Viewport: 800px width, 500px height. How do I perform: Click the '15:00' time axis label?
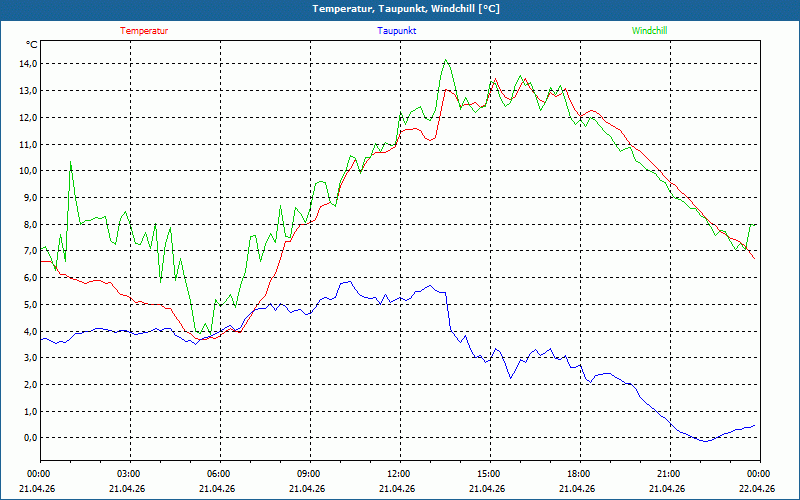coord(488,474)
